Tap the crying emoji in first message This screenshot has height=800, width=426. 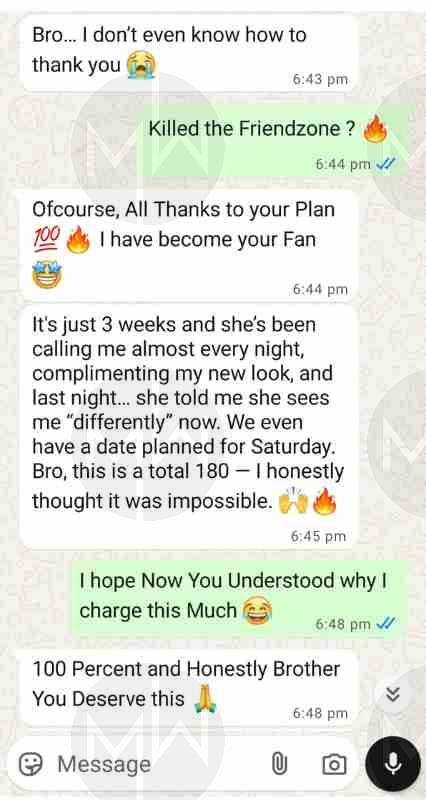pyautogui.click(x=140, y=66)
